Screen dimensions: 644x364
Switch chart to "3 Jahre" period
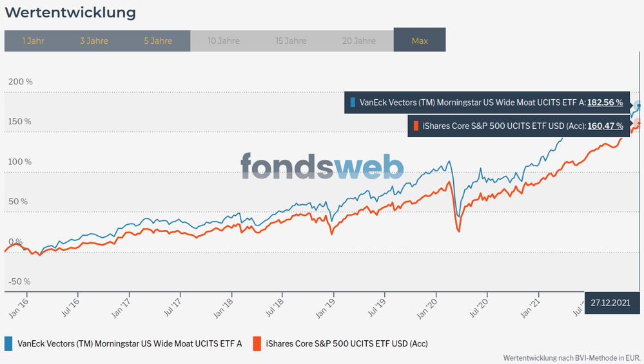[94, 41]
